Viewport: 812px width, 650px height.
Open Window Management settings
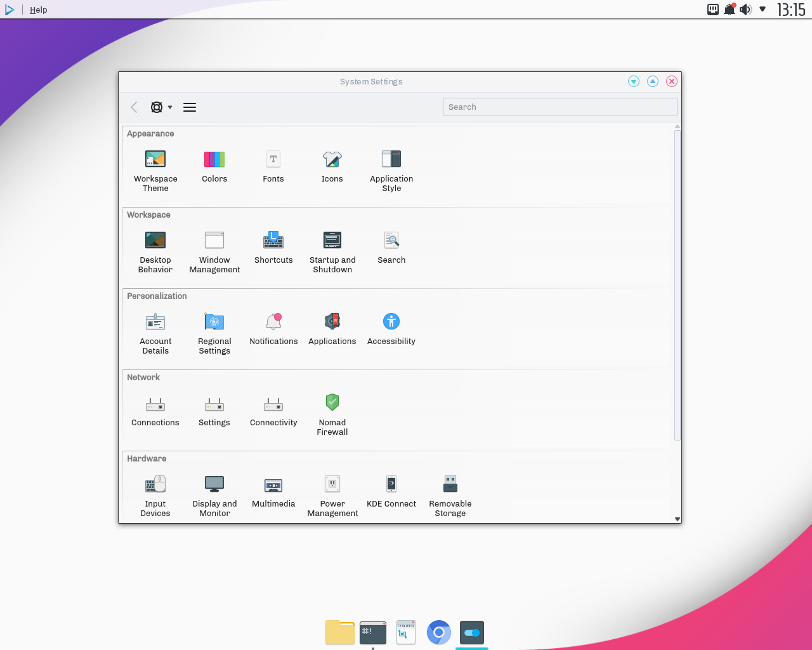click(214, 251)
